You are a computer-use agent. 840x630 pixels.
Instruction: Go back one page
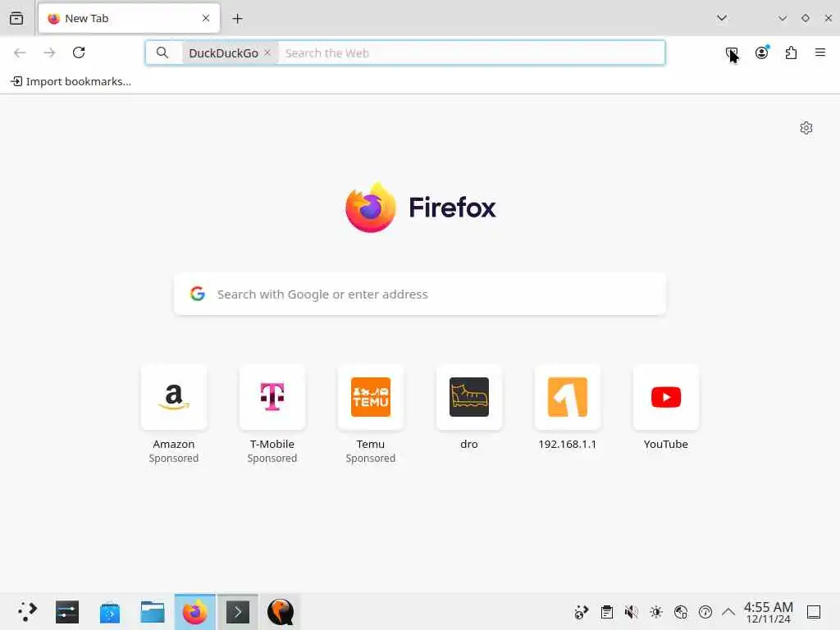20,52
